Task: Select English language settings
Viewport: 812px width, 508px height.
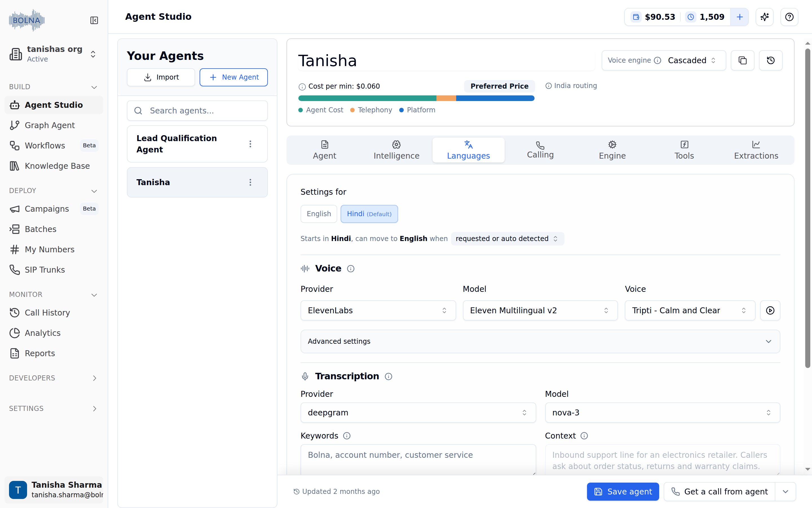Action: click(319, 214)
